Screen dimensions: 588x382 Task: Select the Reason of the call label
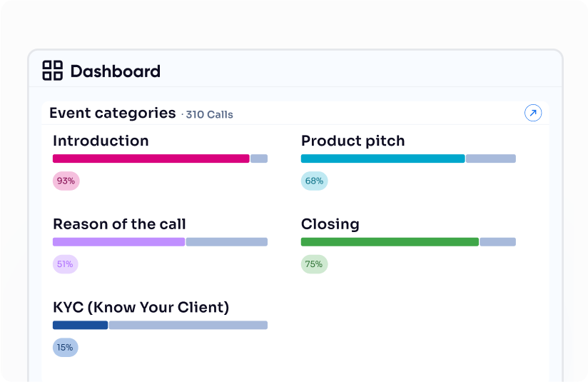(x=119, y=224)
